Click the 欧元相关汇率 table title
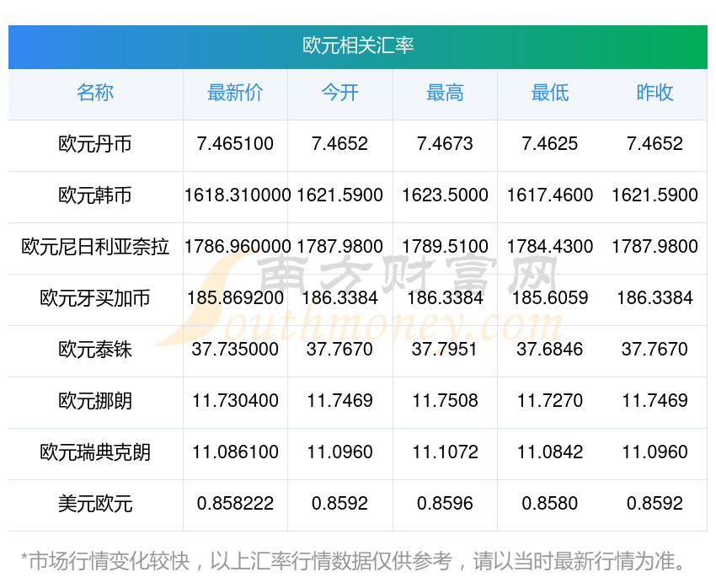 click(x=358, y=45)
